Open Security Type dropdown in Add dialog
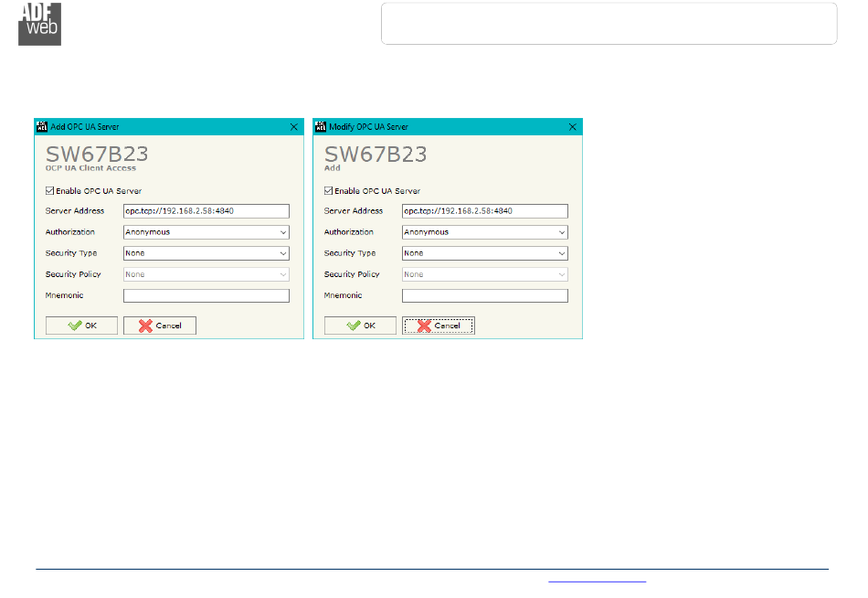Screen dimensions: 868x598 pyautogui.click(x=283, y=253)
